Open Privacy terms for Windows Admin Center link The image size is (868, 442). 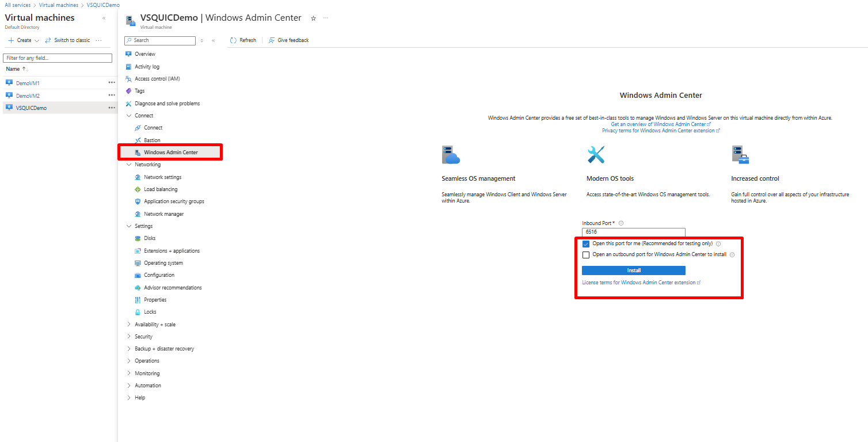[x=661, y=131]
